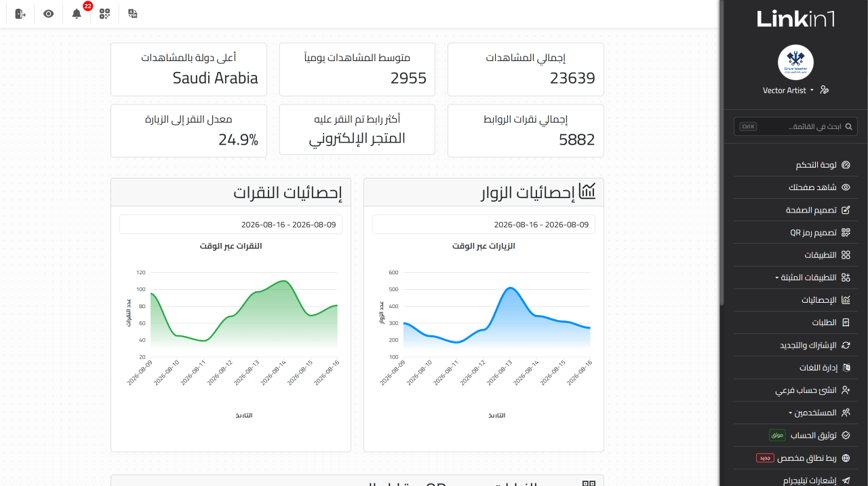Click the paper-plane icon for إشعارات تيليجرام

click(846, 480)
